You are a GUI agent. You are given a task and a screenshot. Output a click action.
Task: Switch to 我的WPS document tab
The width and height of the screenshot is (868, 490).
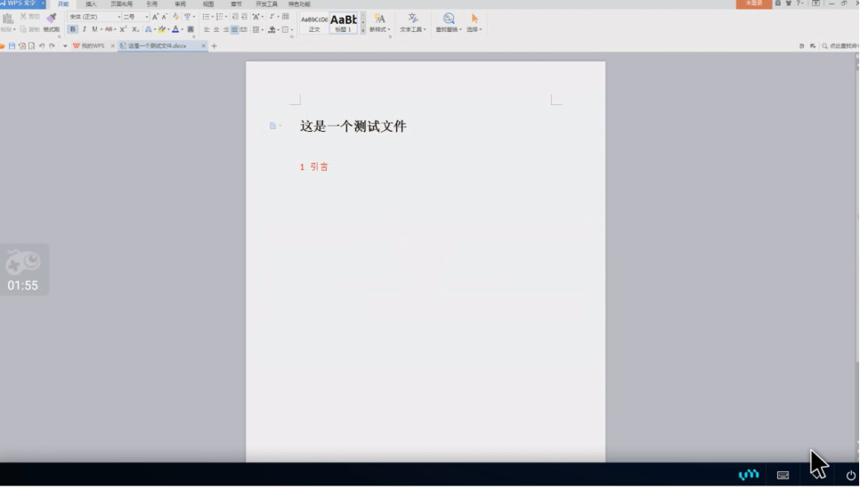[x=93, y=46]
